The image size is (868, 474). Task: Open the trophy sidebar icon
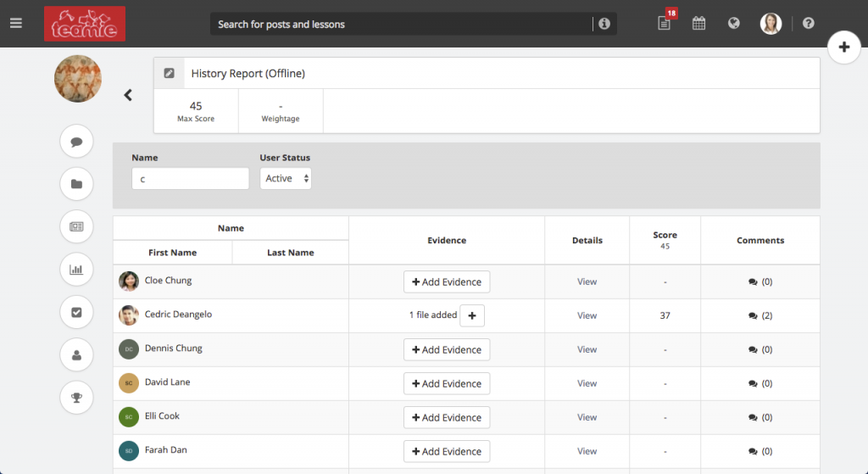coord(76,398)
